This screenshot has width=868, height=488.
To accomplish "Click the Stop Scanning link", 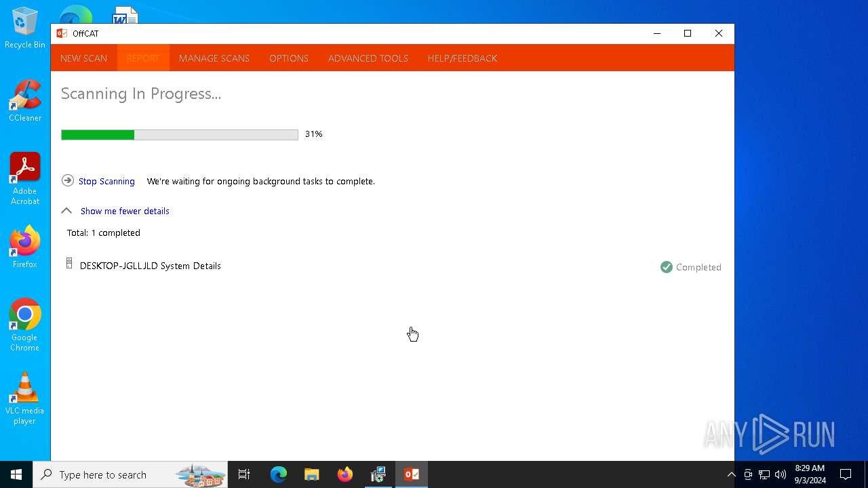I will 106,181.
